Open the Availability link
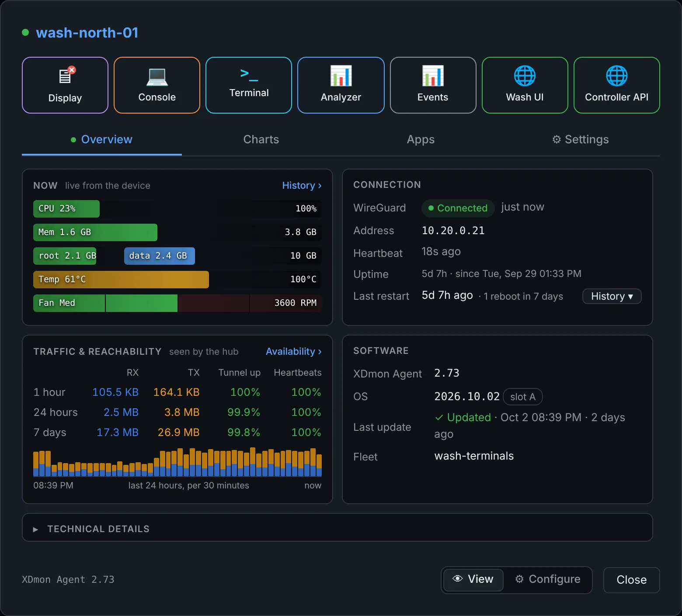The width and height of the screenshot is (682, 616). (294, 352)
